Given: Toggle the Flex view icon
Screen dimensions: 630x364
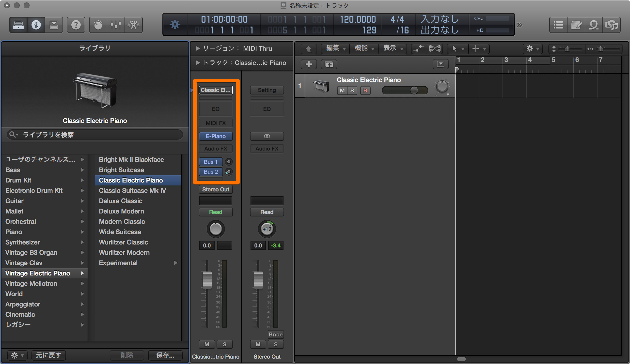Looking at the screenshot, I should tap(435, 48).
